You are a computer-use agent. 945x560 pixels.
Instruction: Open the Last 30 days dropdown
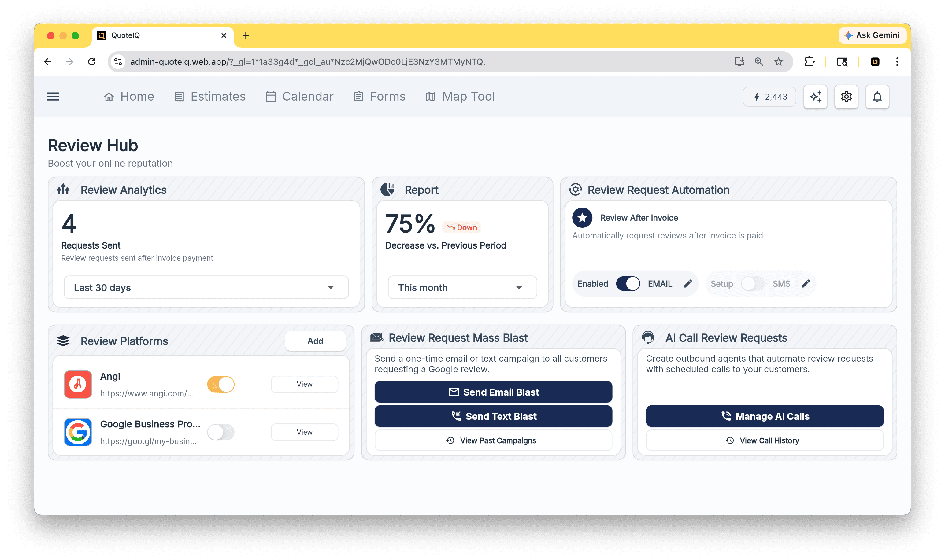point(206,287)
